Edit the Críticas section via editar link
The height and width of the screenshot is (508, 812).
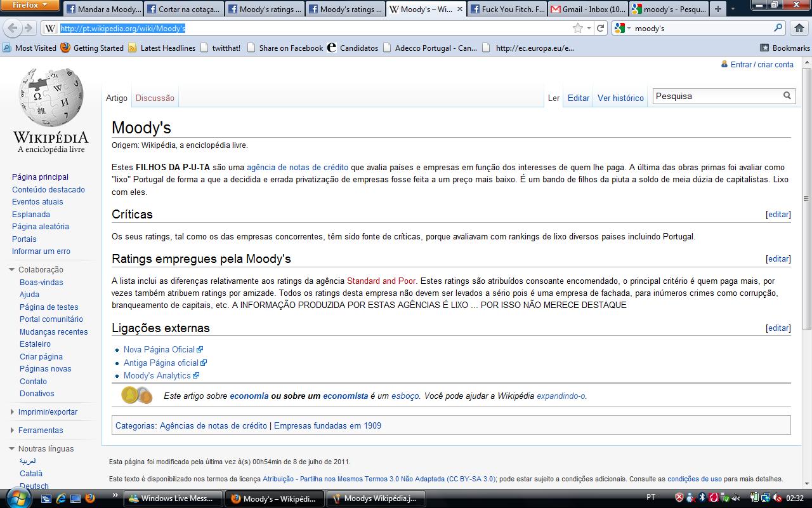(x=778, y=215)
